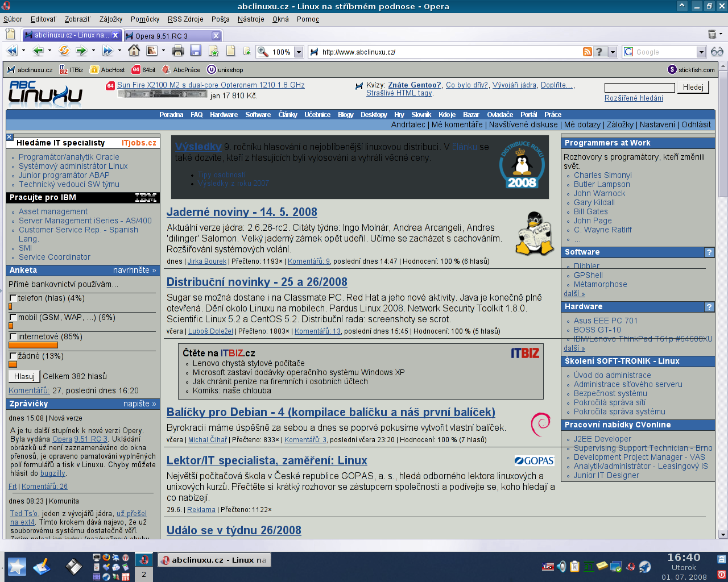Open the Rozšířené hledání link

coord(634,98)
